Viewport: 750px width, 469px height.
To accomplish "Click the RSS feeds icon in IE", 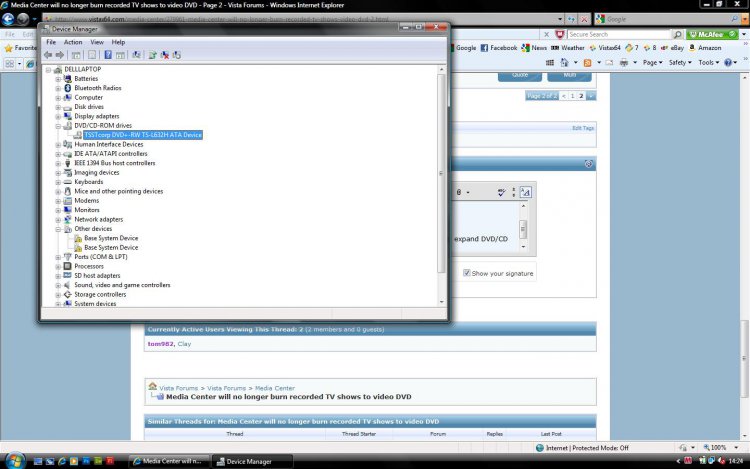I will coord(587,63).
